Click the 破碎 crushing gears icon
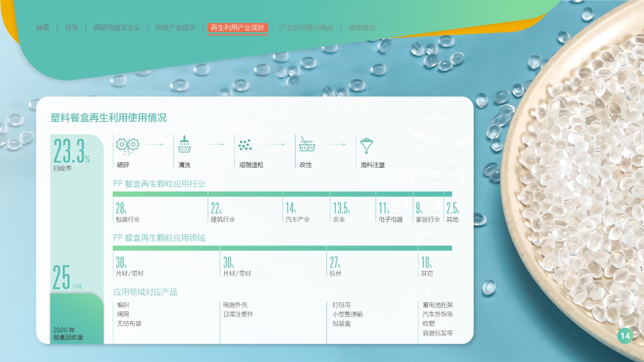 127,146
